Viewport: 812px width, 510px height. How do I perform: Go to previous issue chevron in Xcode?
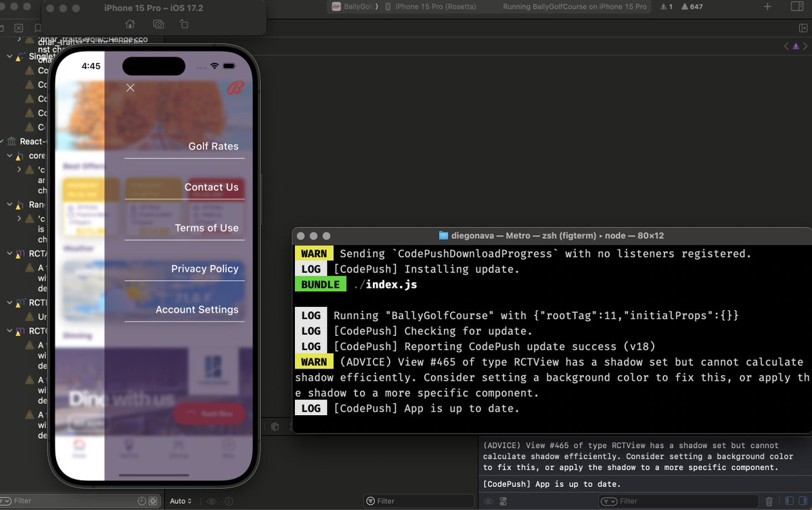786,47
